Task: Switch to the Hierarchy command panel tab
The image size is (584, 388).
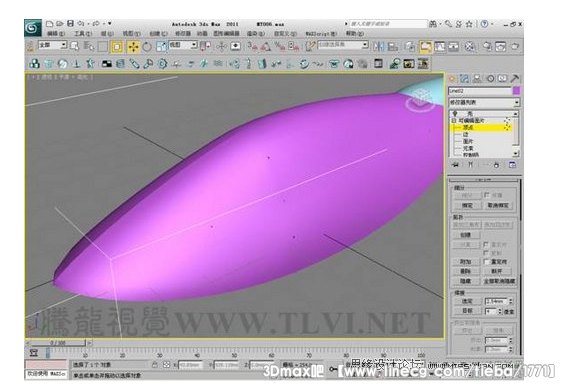Action: 477,79
